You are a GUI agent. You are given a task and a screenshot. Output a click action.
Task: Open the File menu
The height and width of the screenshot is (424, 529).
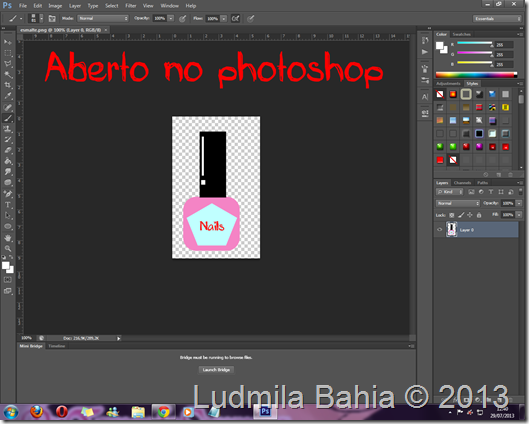pyautogui.click(x=23, y=6)
